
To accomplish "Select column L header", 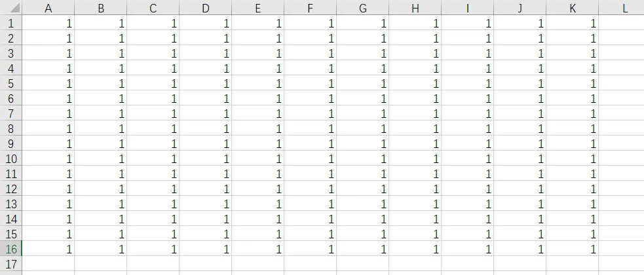I will 622,8.
